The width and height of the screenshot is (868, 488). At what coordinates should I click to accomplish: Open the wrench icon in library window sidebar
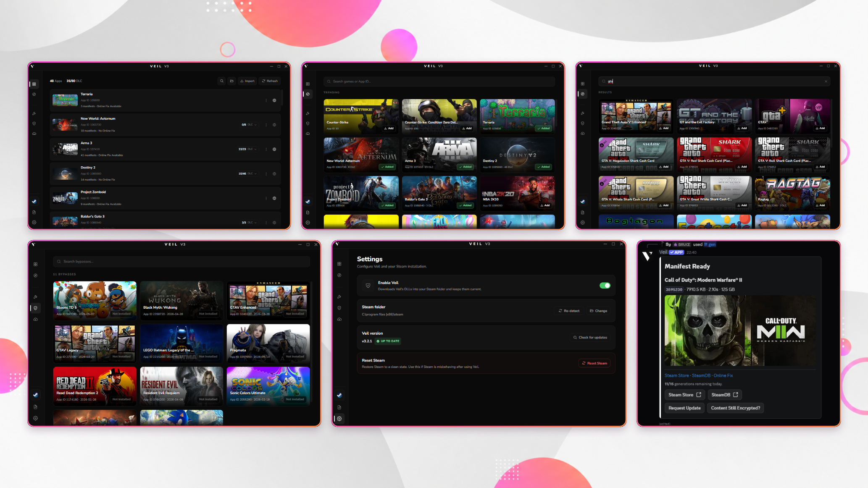tap(34, 113)
